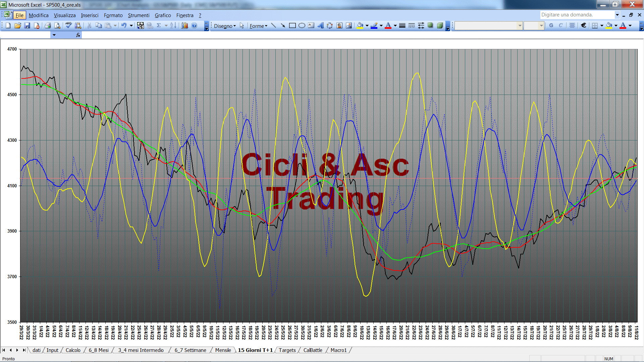644x362 pixels.
Task: Open the AutoSum functions dropdown arrow
Action: 166,25
